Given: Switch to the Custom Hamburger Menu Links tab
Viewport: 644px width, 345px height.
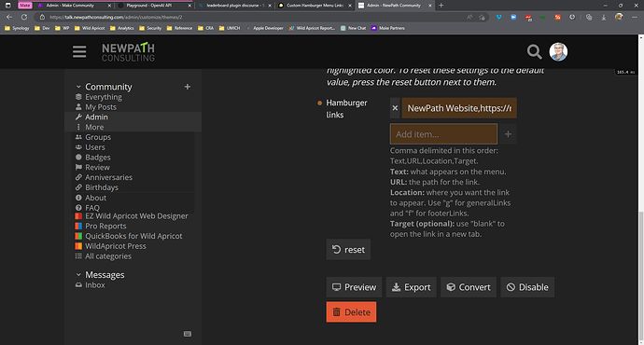Looking at the screenshot, I should pyautogui.click(x=315, y=6).
